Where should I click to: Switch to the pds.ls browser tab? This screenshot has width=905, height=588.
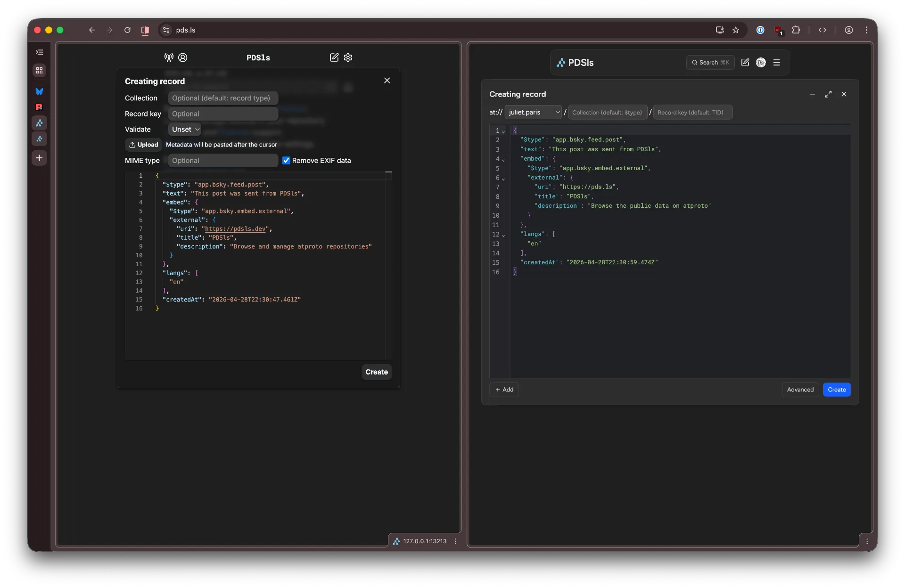pos(186,30)
